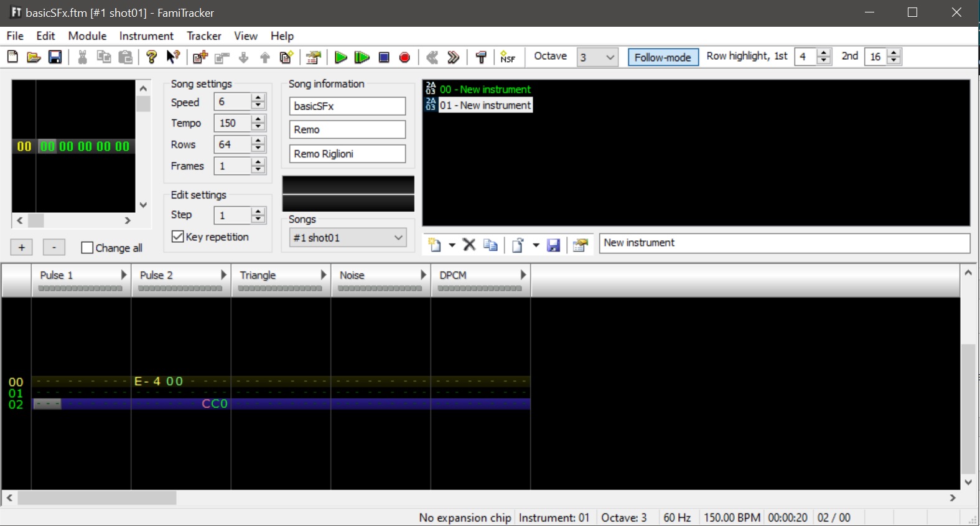Toggle Follow-mode button
Image resolution: width=980 pixels, height=526 pixels.
[663, 57]
